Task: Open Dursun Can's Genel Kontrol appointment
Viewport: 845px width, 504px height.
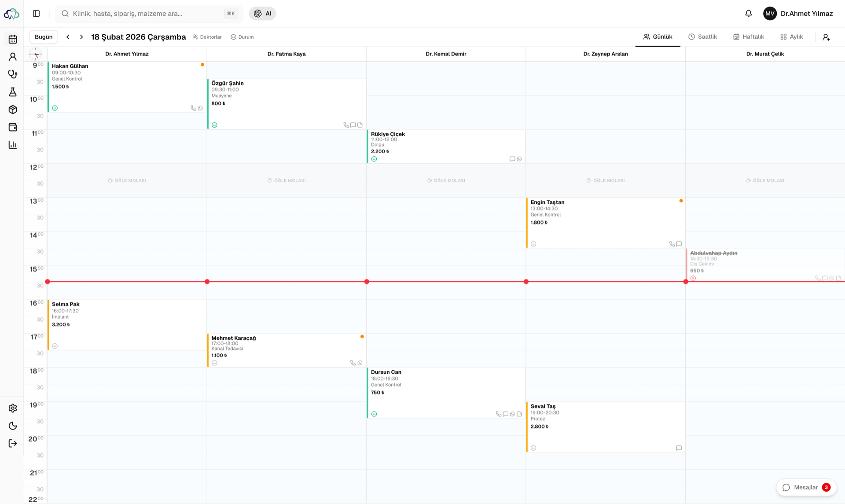Action: 446,393
